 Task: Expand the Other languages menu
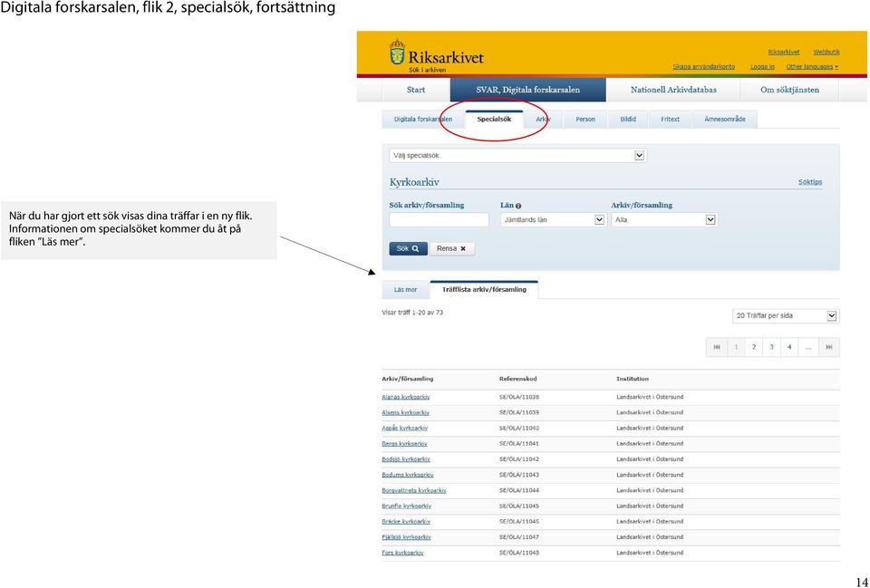[812, 66]
